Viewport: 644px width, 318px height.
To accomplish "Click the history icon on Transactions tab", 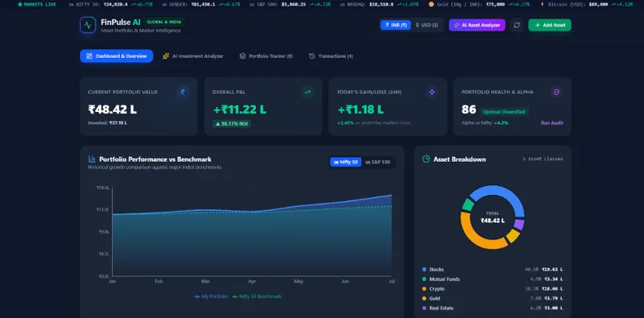I will point(312,56).
